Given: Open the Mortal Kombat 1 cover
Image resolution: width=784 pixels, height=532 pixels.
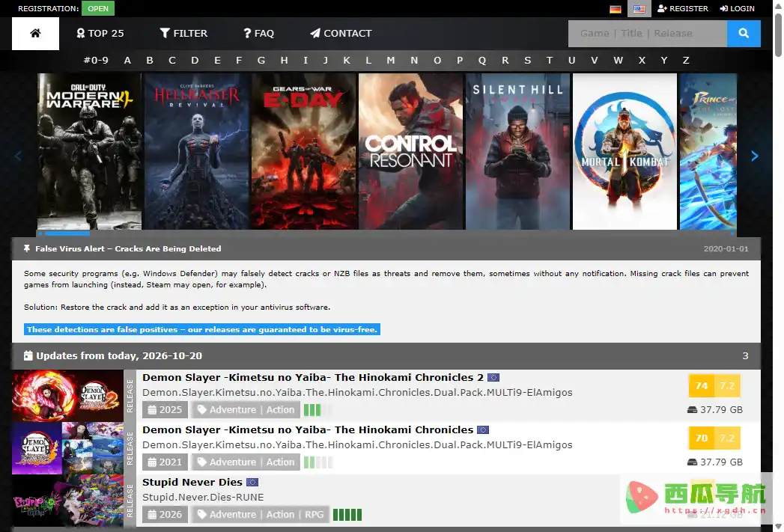Looking at the screenshot, I should pos(625,151).
